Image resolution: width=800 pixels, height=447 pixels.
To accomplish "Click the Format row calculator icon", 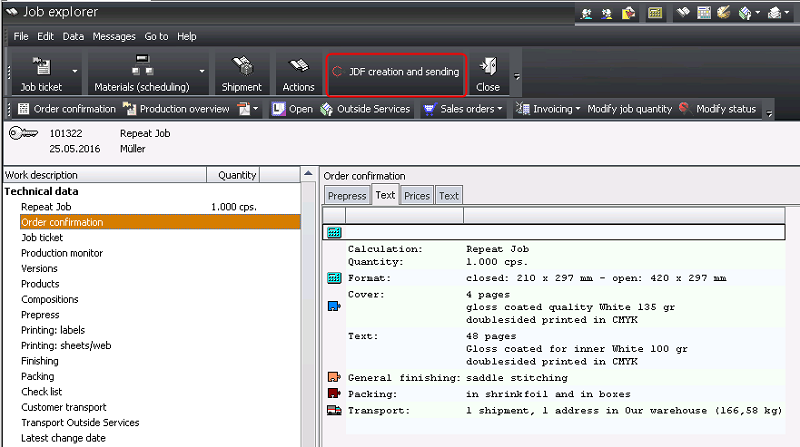I will tap(334, 277).
